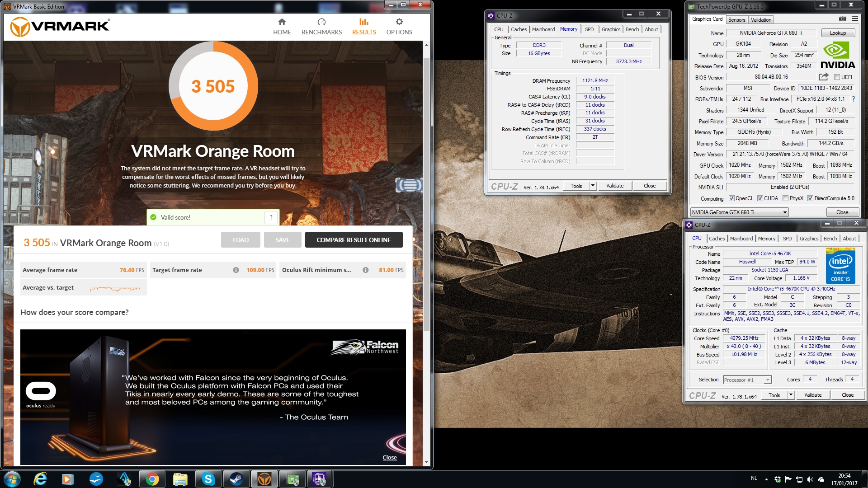Open Google Chrome from the taskbar
Viewport: 868px width, 488px height.
(152, 479)
